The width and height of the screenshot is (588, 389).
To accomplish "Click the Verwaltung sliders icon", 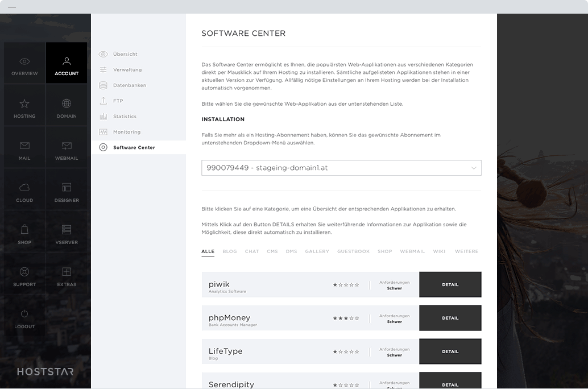I will click(103, 70).
